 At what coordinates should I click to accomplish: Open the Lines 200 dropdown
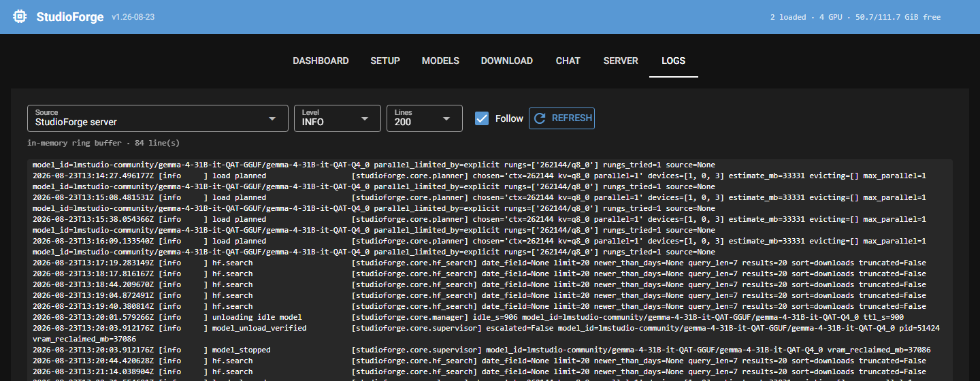(x=425, y=118)
